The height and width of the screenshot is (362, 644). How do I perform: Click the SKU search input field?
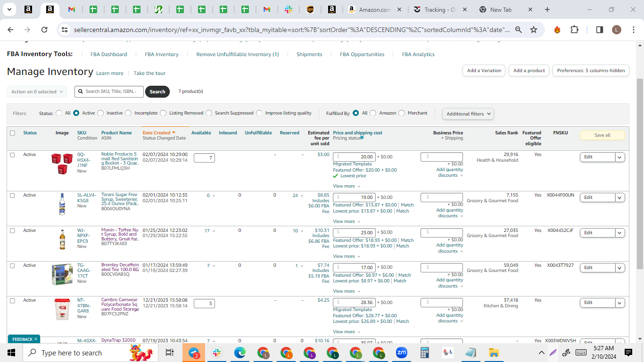[109, 91]
